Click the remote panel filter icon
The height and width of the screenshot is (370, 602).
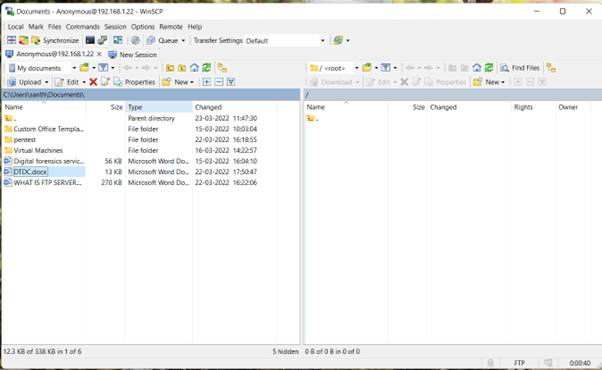385,68
